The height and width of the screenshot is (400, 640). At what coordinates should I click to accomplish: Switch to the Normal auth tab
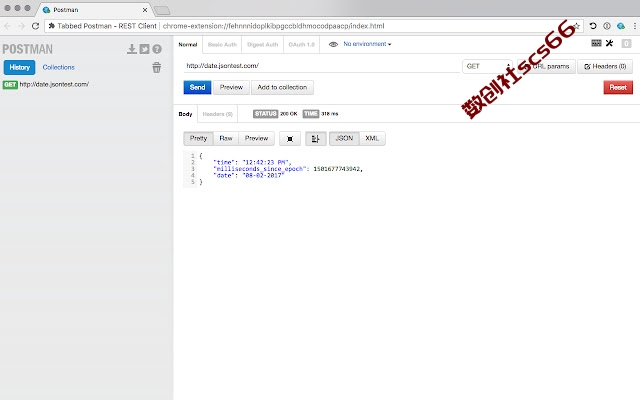tap(188, 44)
